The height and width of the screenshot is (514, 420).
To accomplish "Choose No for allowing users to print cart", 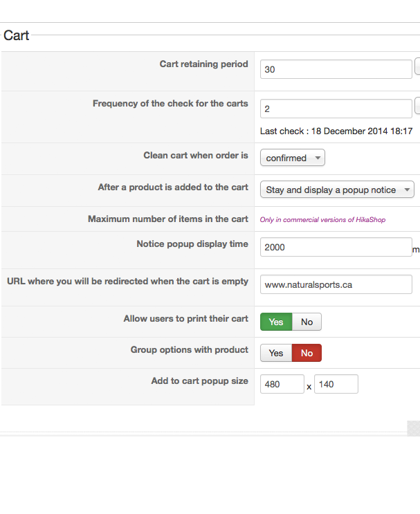I will (307, 322).
